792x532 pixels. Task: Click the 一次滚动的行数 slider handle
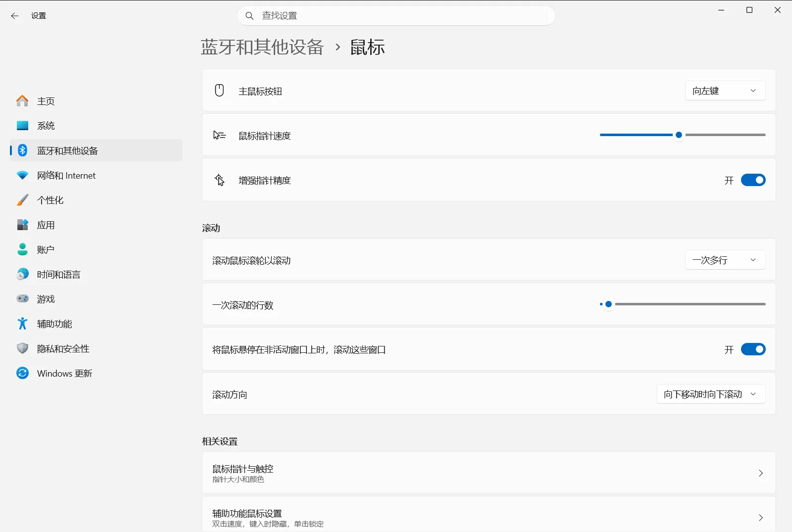point(608,304)
